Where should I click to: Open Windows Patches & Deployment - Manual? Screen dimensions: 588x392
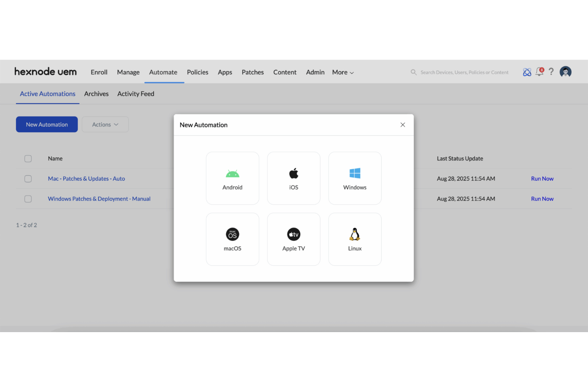[99, 199]
